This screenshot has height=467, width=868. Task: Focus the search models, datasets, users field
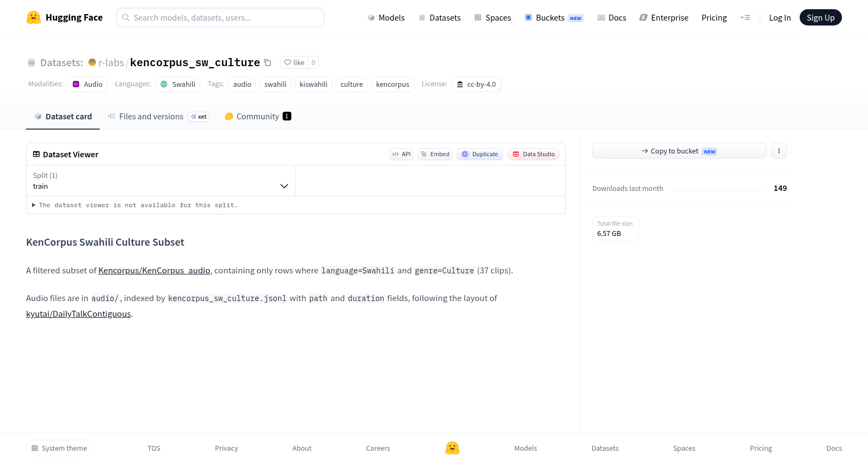pyautogui.click(x=220, y=17)
